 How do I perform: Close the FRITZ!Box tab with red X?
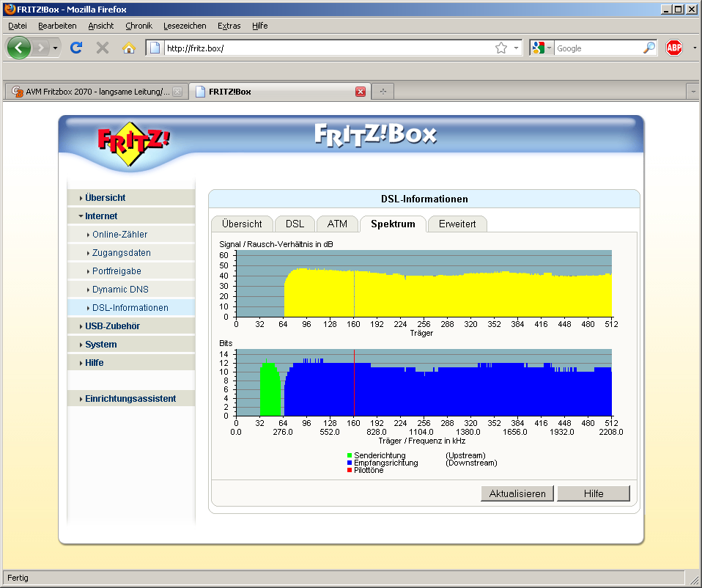[x=361, y=92]
